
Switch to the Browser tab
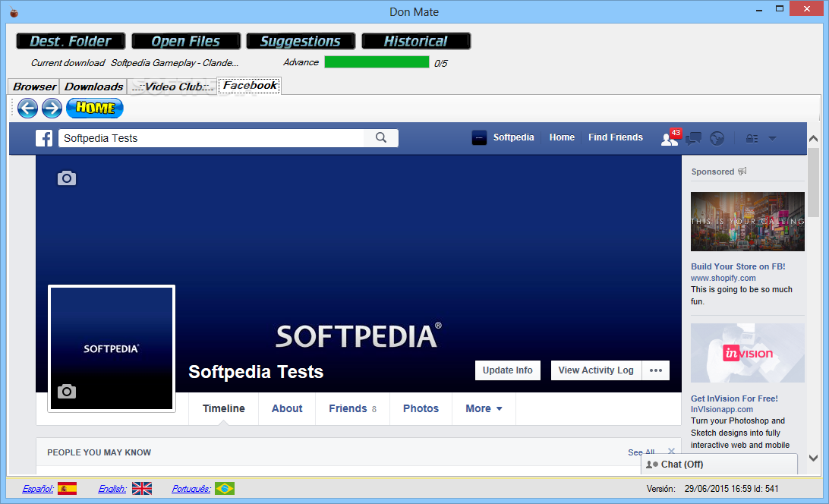(34, 87)
